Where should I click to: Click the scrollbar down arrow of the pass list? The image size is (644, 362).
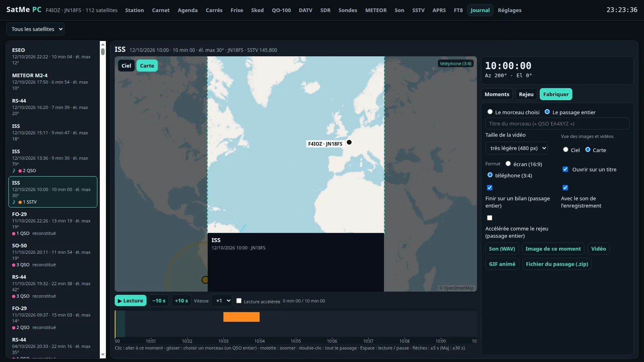103,355
